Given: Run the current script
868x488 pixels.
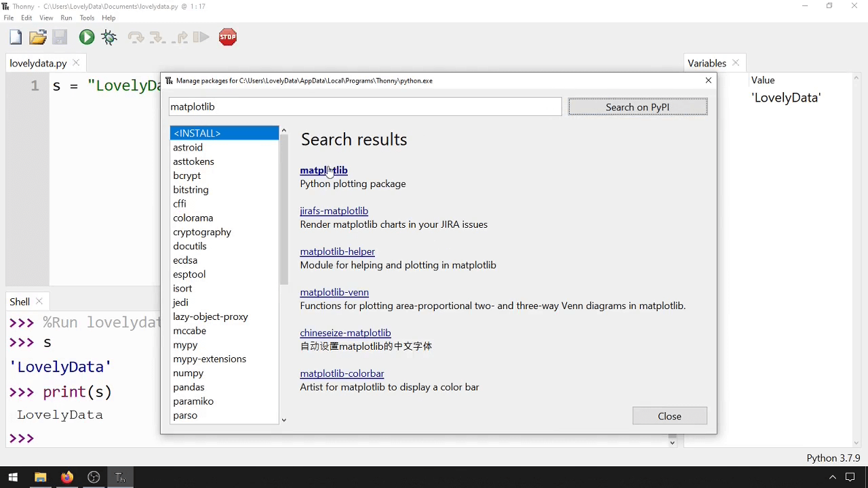Looking at the screenshot, I should tap(86, 37).
